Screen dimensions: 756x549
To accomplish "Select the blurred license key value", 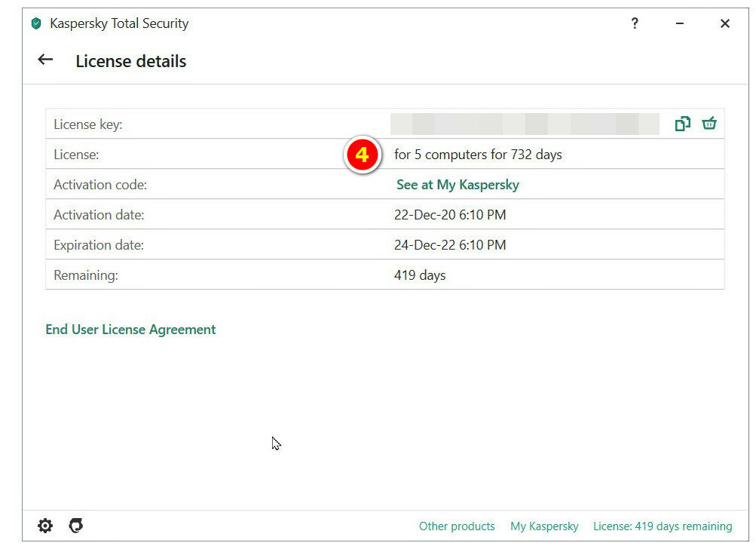I will click(525, 124).
